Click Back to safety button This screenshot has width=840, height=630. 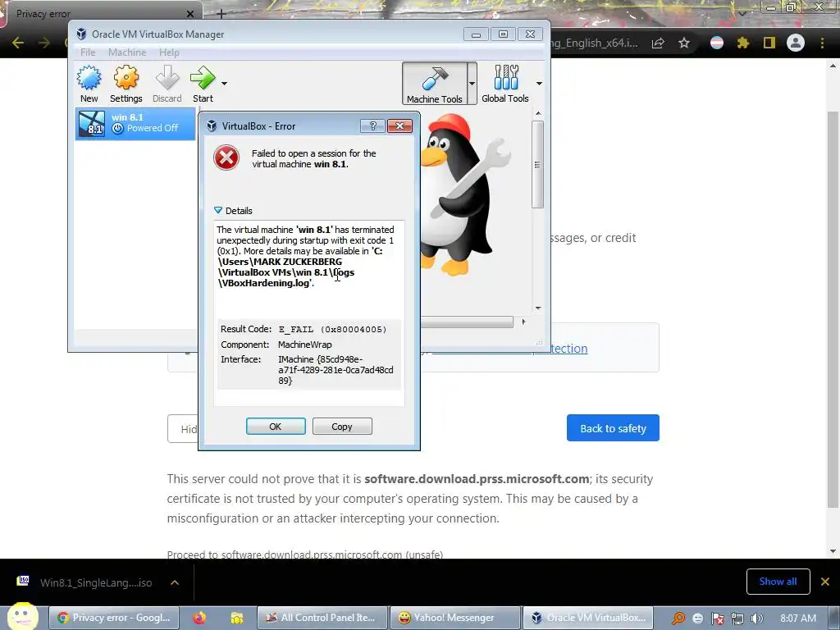(x=613, y=428)
